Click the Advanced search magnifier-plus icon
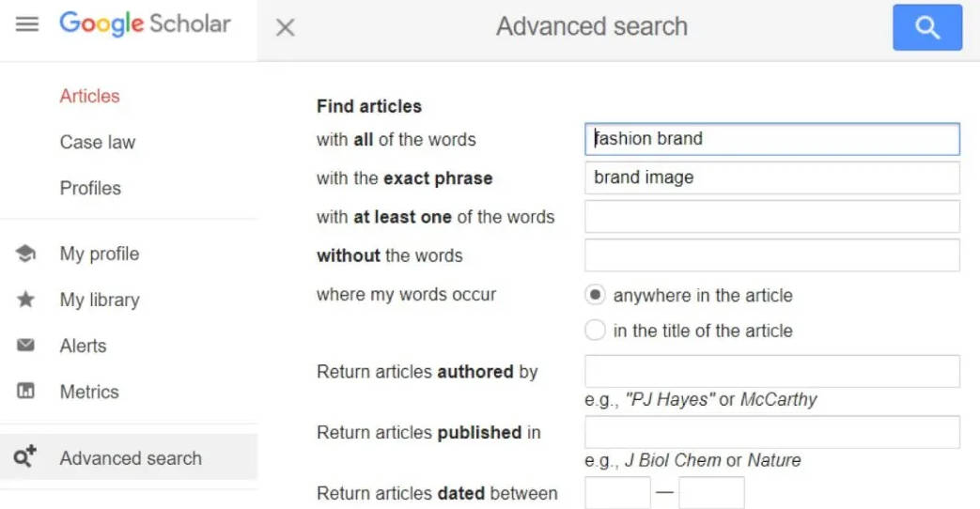This screenshot has height=509, width=980. coord(25,457)
